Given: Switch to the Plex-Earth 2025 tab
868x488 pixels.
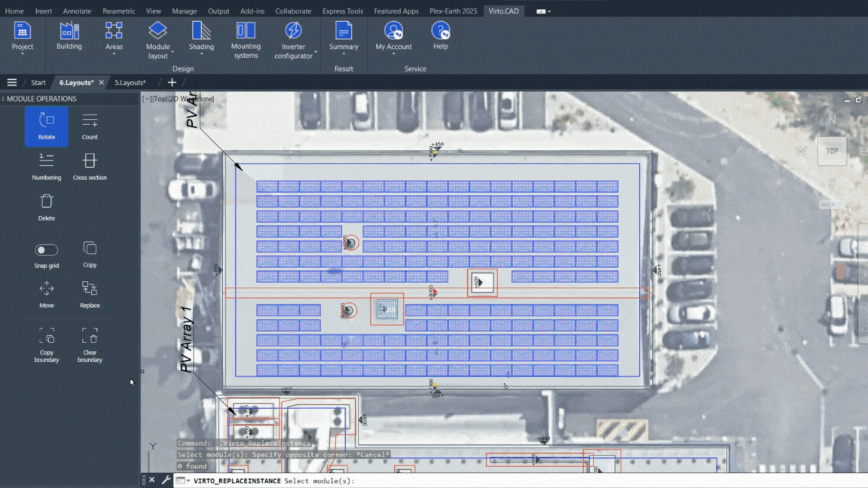Looking at the screenshot, I should (454, 11).
